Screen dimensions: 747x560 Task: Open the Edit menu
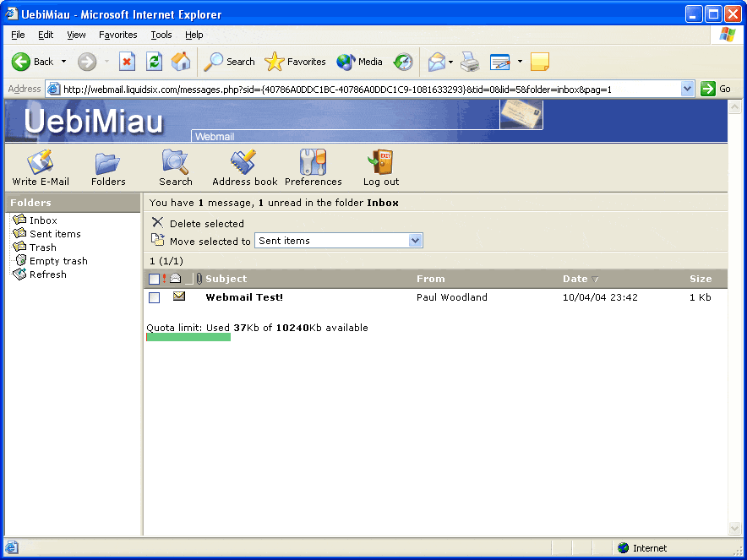click(x=46, y=35)
